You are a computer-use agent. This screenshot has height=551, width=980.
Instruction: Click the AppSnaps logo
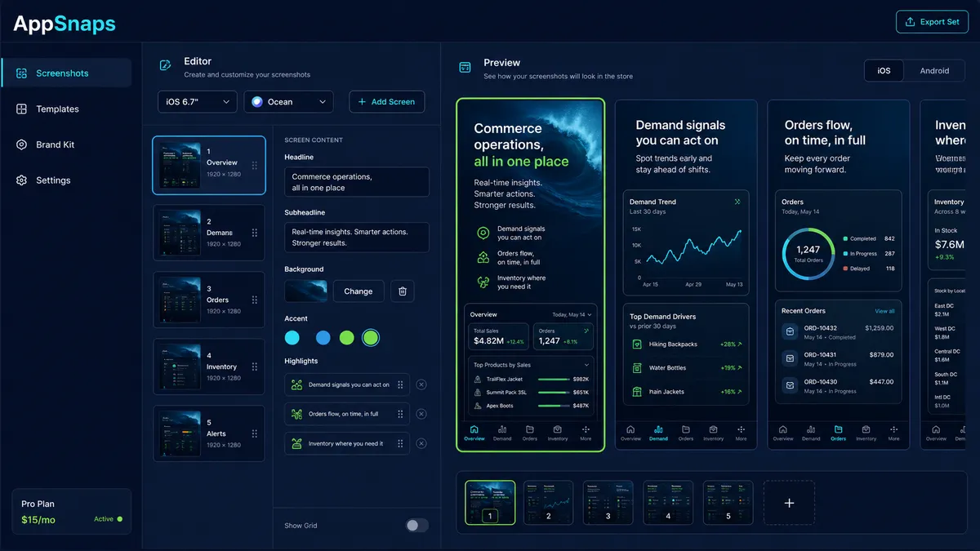(x=65, y=23)
